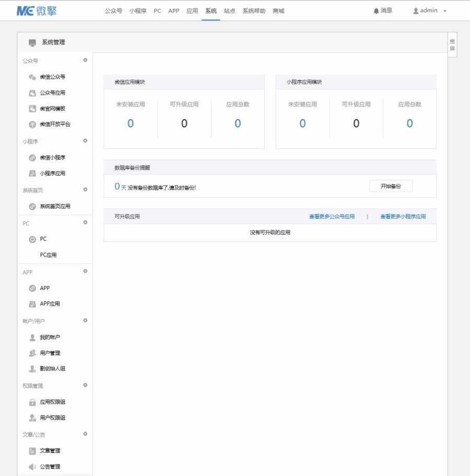Click the gear icon beside 公众号 section
The image size is (470, 476).
(85, 60)
